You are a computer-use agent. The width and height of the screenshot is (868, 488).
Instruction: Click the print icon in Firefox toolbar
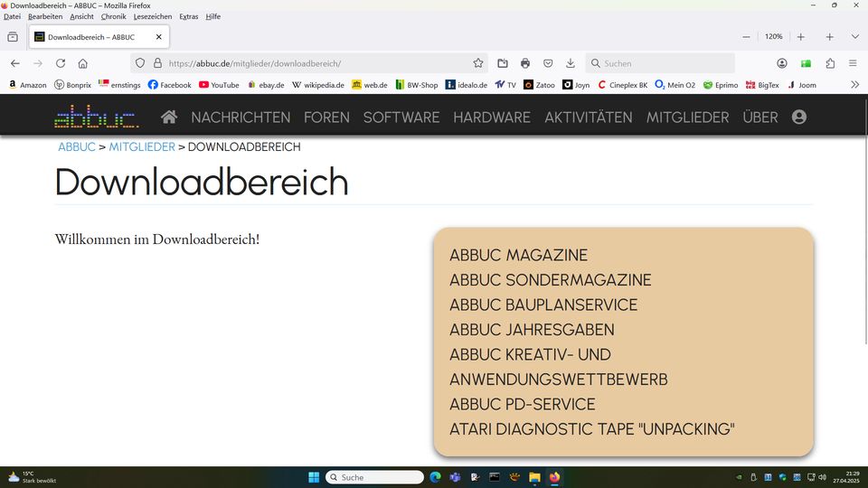(525, 63)
